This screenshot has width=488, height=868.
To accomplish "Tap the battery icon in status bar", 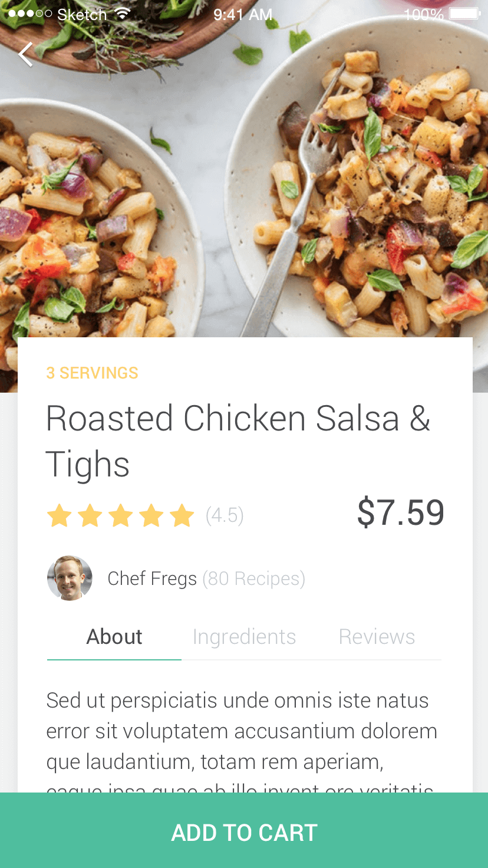I will point(465,14).
